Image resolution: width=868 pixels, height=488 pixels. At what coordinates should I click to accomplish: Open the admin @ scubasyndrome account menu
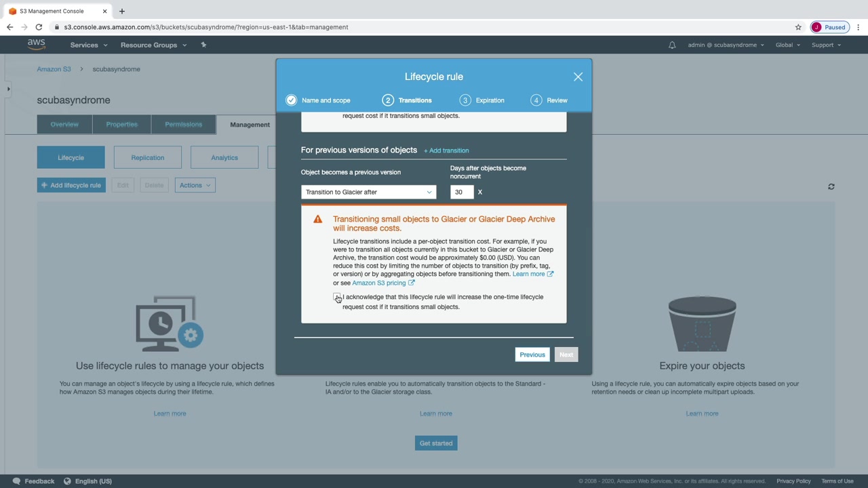pos(726,45)
